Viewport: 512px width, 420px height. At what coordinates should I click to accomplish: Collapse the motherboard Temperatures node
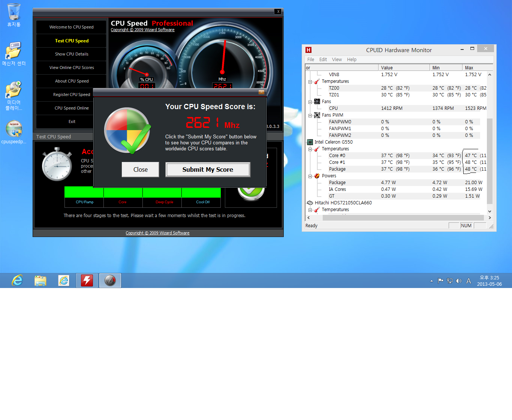(310, 82)
